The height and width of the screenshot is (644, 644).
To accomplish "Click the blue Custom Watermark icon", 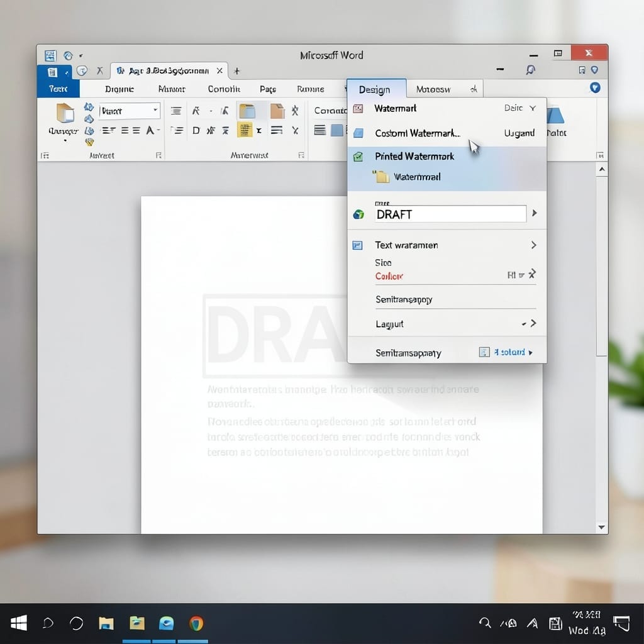I will 358,133.
